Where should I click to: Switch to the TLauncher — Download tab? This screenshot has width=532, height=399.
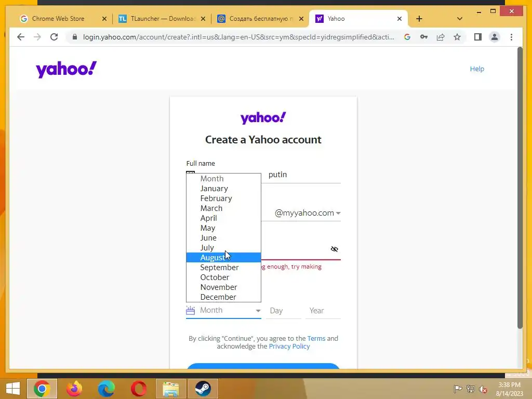163,19
